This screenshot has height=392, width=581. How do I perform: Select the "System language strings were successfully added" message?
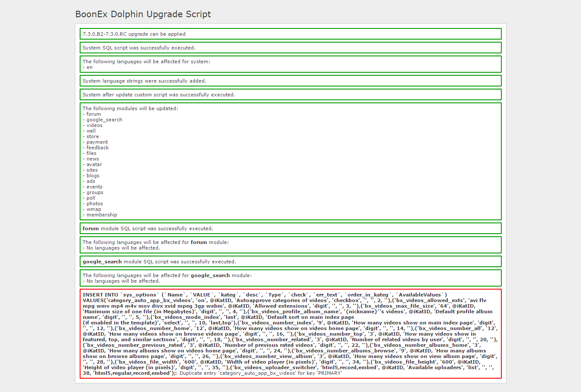click(144, 81)
